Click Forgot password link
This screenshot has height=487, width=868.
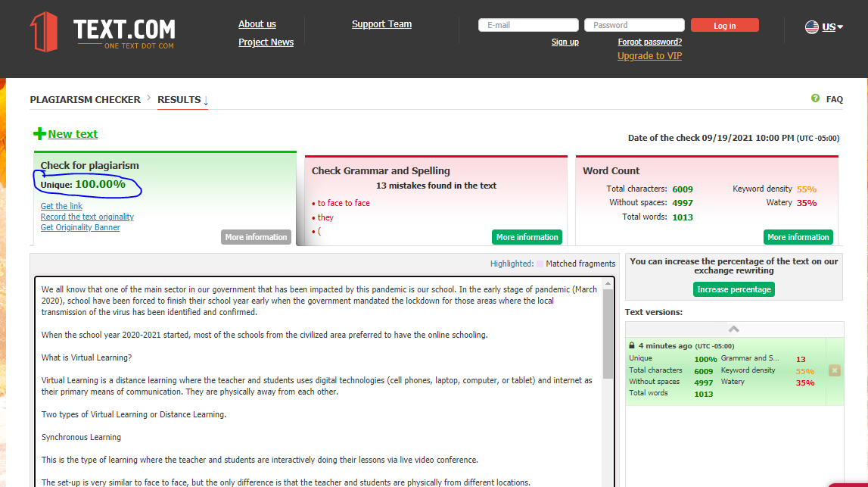[650, 42]
